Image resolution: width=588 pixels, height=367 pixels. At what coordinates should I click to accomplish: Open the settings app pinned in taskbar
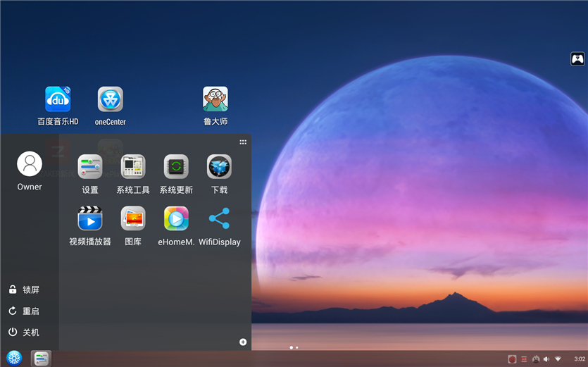pos(41,359)
